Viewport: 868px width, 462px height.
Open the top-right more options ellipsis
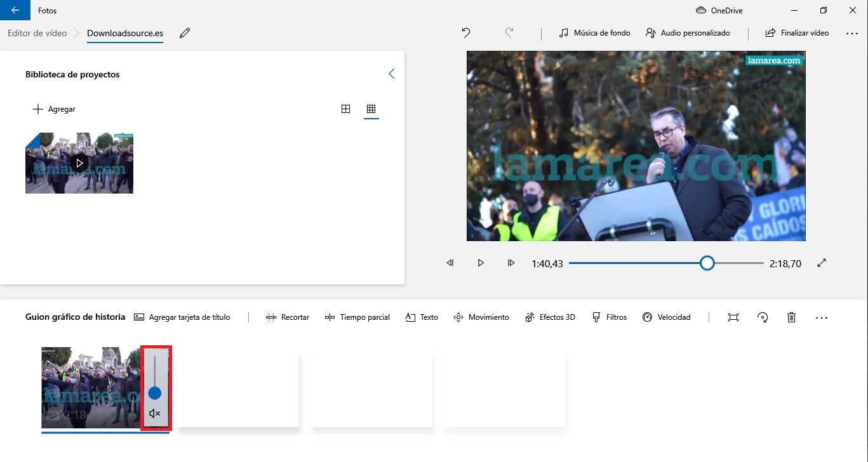852,33
